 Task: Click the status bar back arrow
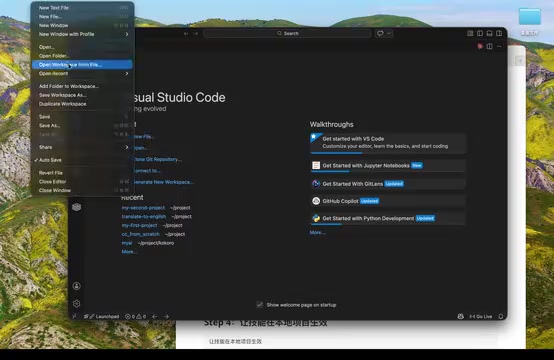155,317
